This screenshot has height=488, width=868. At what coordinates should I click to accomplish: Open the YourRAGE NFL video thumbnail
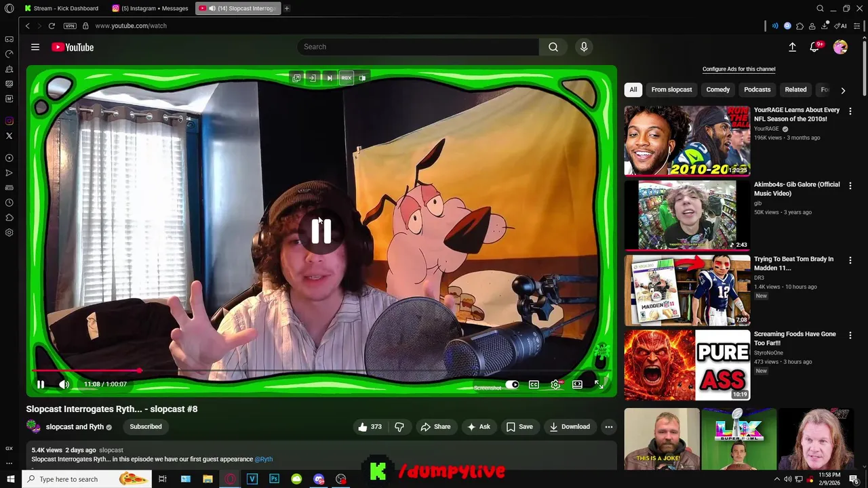pyautogui.click(x=687, y=140)
